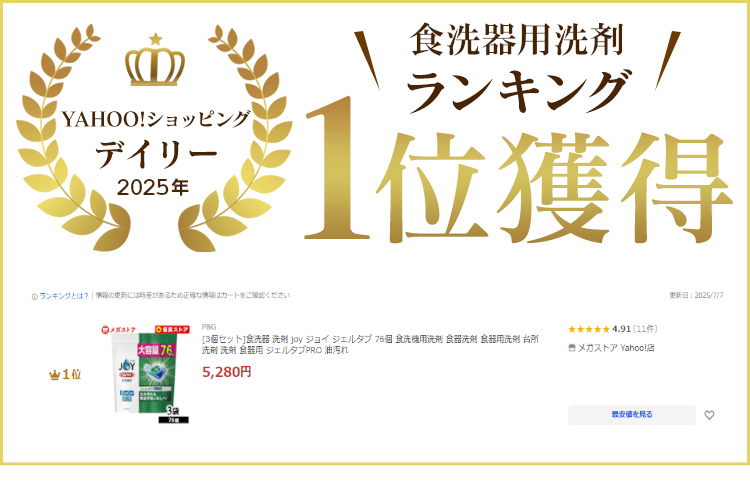This screenshot has height=488, width=750.
Task: Click the YAHOO!ショッピング デイリー laurel emblem
Action: pos(154,139)
